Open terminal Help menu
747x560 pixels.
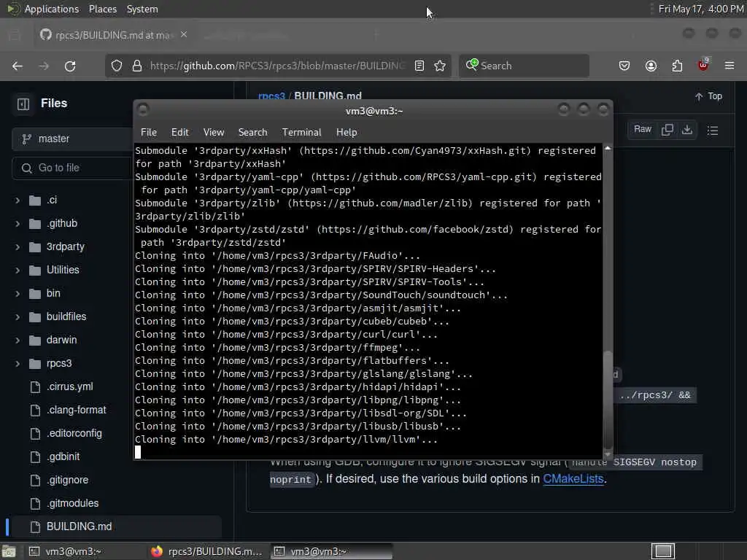coord(347,133)
